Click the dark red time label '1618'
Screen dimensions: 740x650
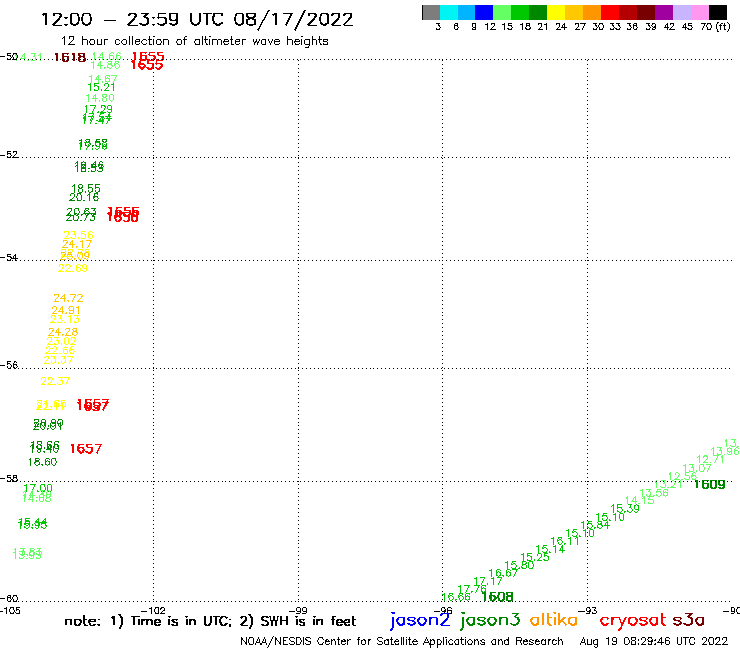[70, 58]
